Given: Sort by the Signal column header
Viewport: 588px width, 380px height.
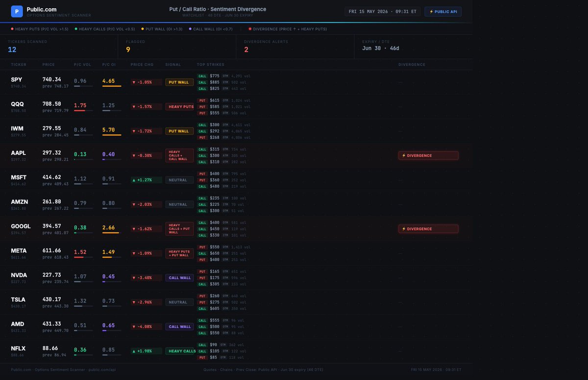Looking at the screenshot, I should tap(173, 64).
